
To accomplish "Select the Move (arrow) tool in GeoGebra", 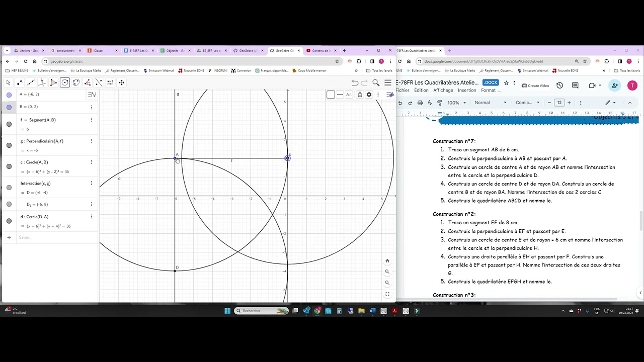I will pyautogui.click(x=8, y=82).
